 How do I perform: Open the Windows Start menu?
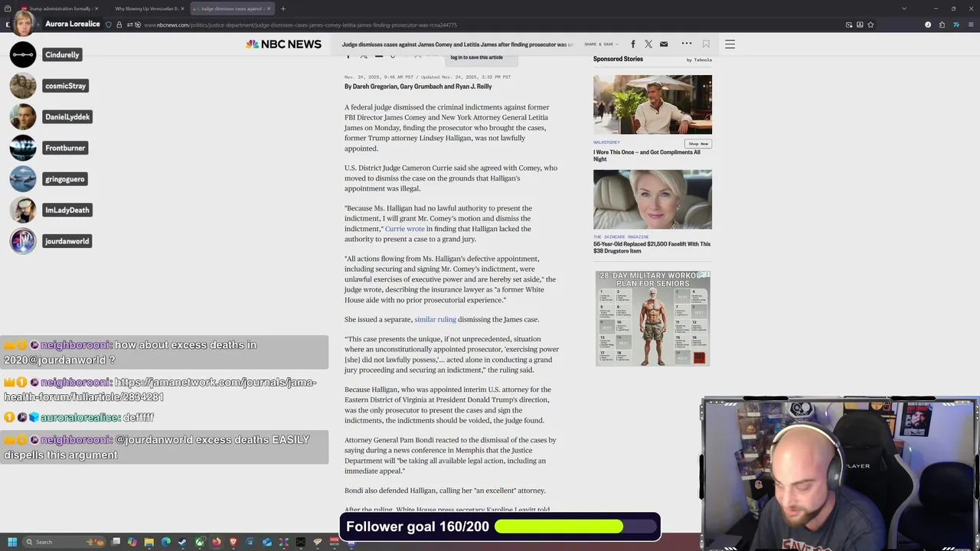(x=12, y=542)
